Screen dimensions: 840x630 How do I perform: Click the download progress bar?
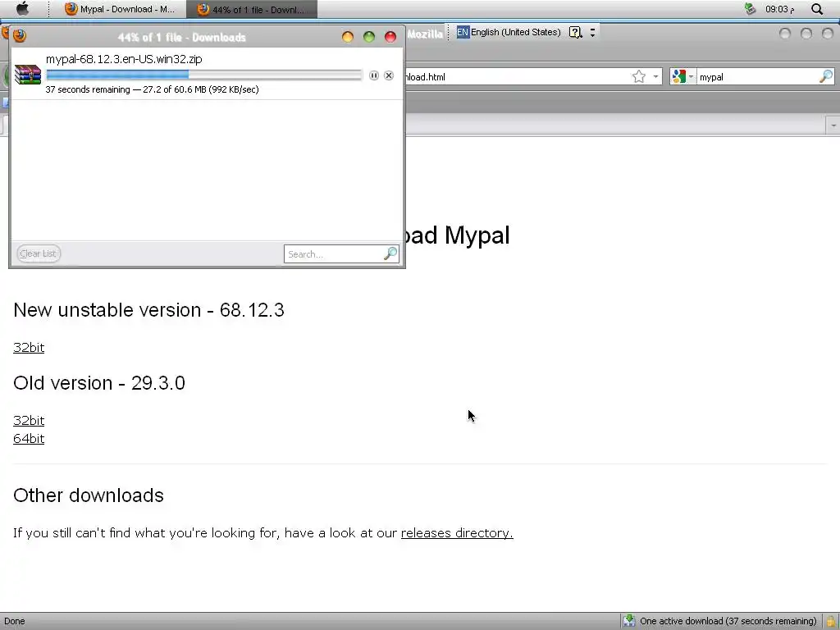pos(204,75)
